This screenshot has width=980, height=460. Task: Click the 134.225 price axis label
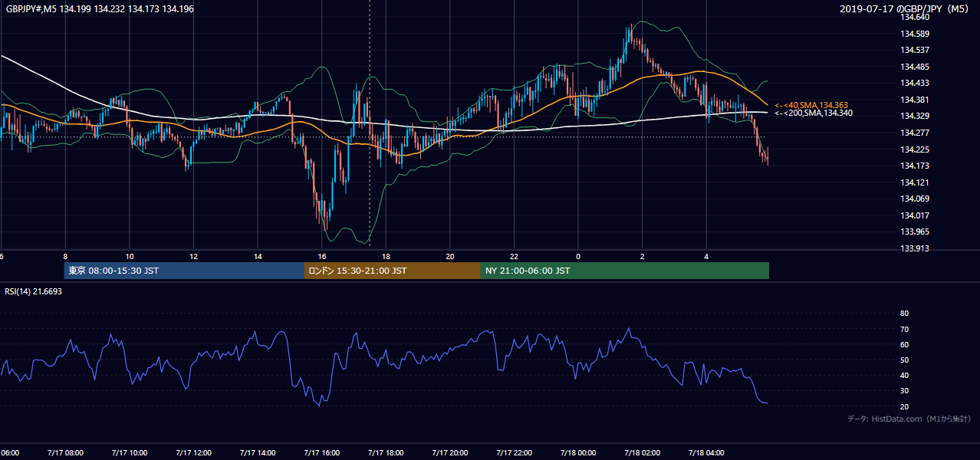(916, 149)
